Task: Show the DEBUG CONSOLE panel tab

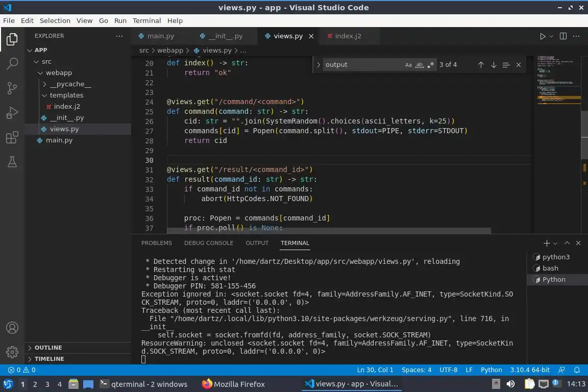Action: click(208, 243)
